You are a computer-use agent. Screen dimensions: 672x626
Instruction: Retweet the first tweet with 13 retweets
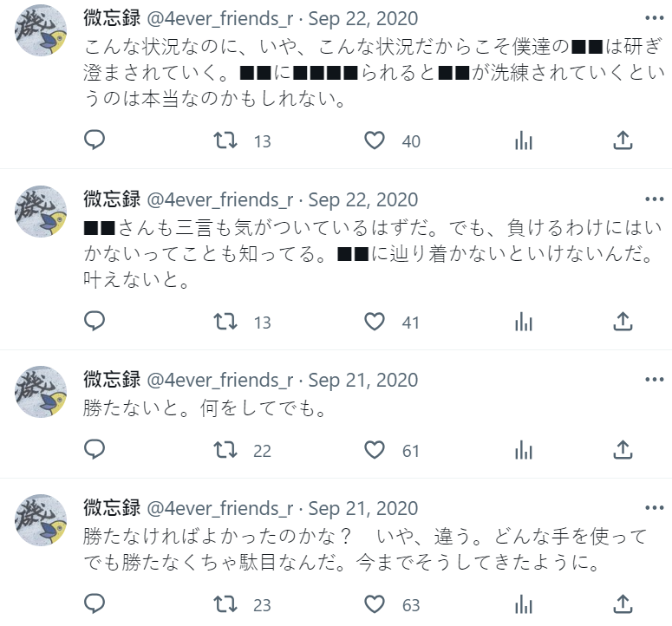pyautogui.click(x=225, y=140)
